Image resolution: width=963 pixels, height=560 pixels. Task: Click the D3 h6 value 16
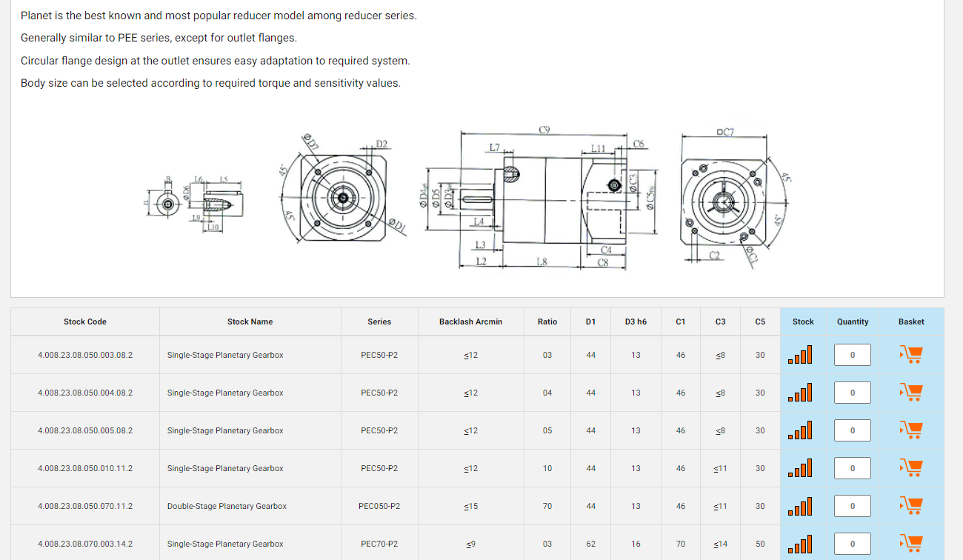pos(636,544)
